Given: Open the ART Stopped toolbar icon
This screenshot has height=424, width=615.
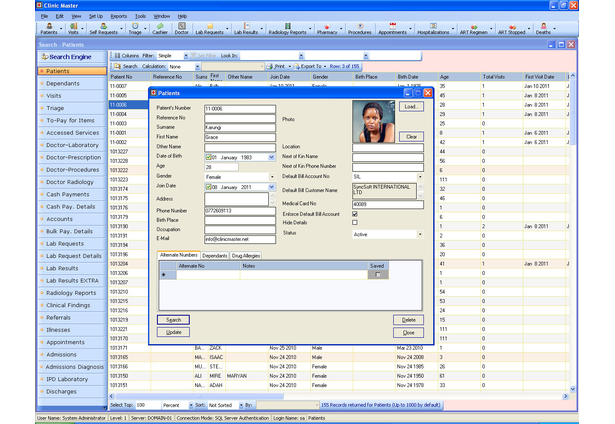Looking at the screenshot, I should coord(512,28).
